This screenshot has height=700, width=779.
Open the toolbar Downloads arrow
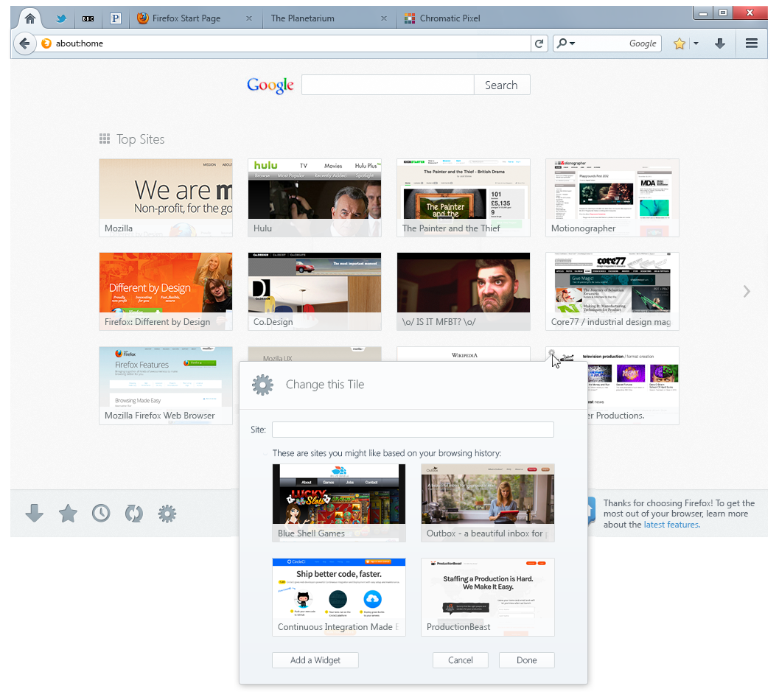click(x=720, y=43)
